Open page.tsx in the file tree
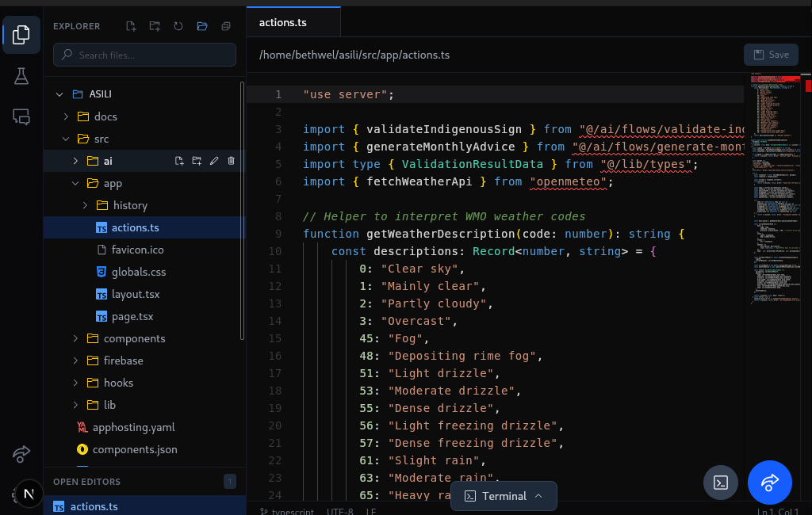 pyautogui.click(x=132, y=316)
